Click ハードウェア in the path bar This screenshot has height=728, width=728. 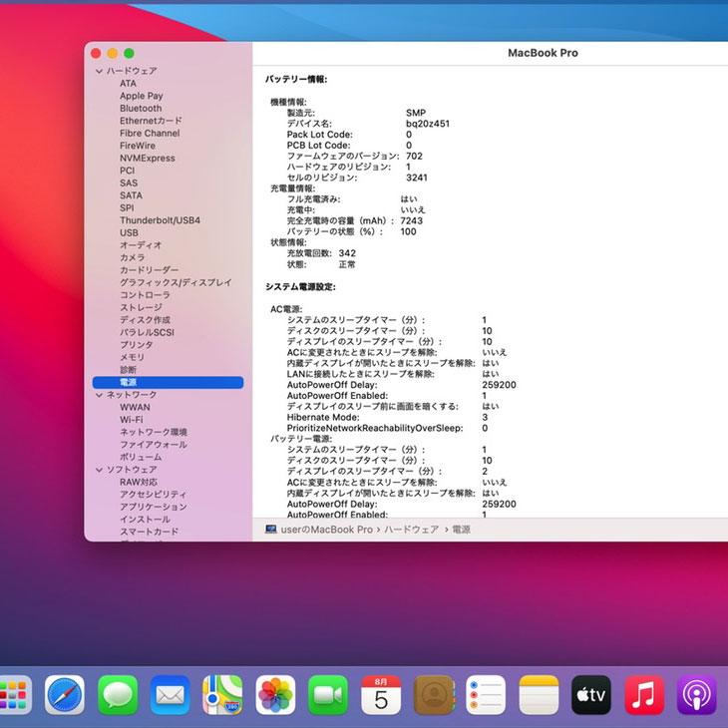(411, 530)
